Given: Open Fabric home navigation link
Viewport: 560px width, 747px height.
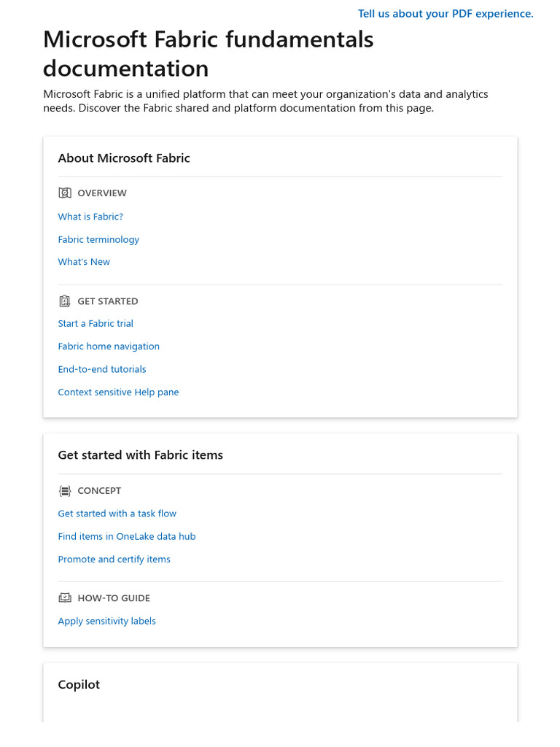Looking at the screenshot, I should [109, 347].
